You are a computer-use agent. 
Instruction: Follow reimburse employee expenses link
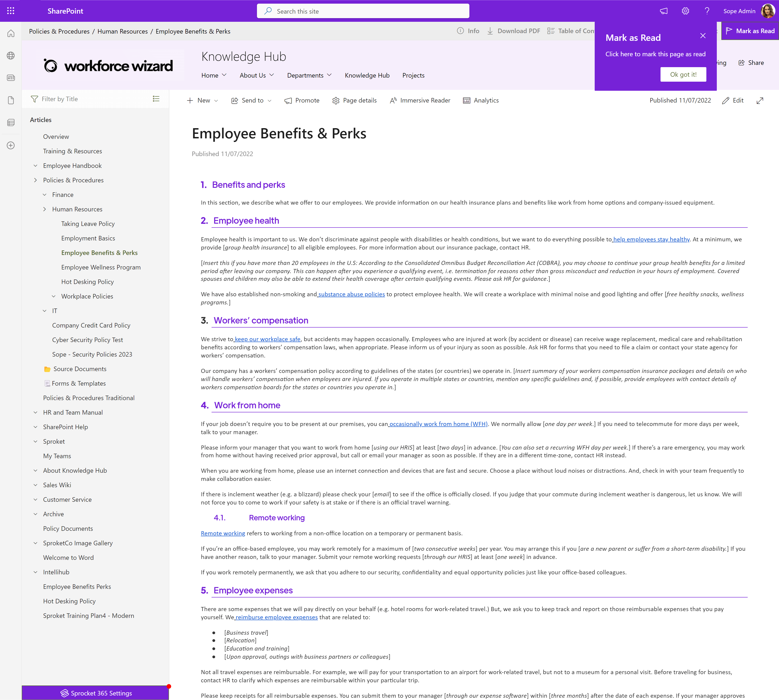click(276, 617)
